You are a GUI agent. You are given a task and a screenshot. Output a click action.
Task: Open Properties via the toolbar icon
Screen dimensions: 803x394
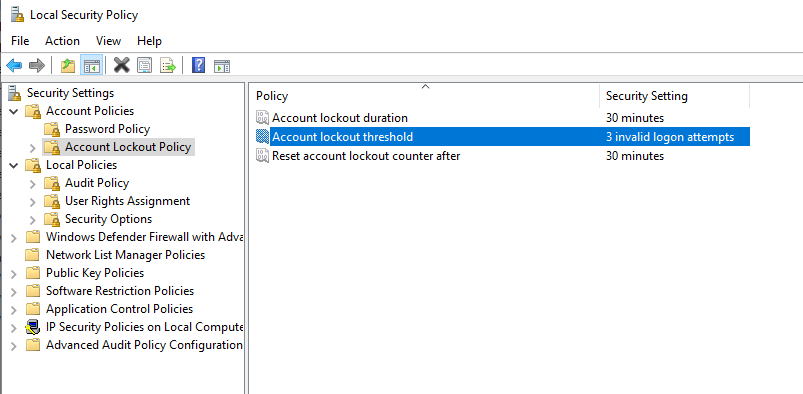145,66
